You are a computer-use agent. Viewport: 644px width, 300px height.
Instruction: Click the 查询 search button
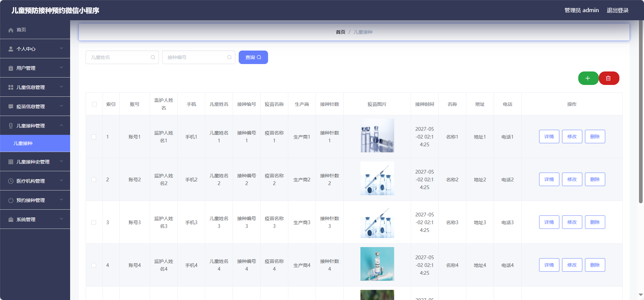(253, 57)
